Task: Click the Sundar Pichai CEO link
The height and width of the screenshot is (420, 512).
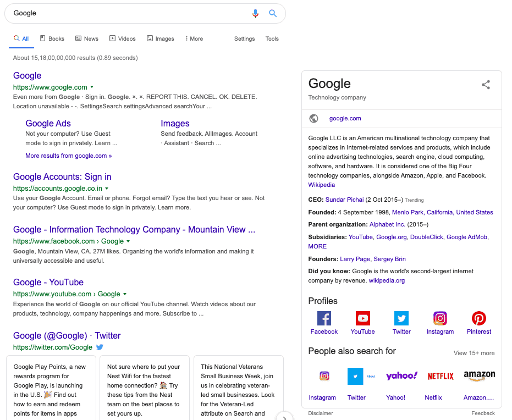Action: point(344,200)
